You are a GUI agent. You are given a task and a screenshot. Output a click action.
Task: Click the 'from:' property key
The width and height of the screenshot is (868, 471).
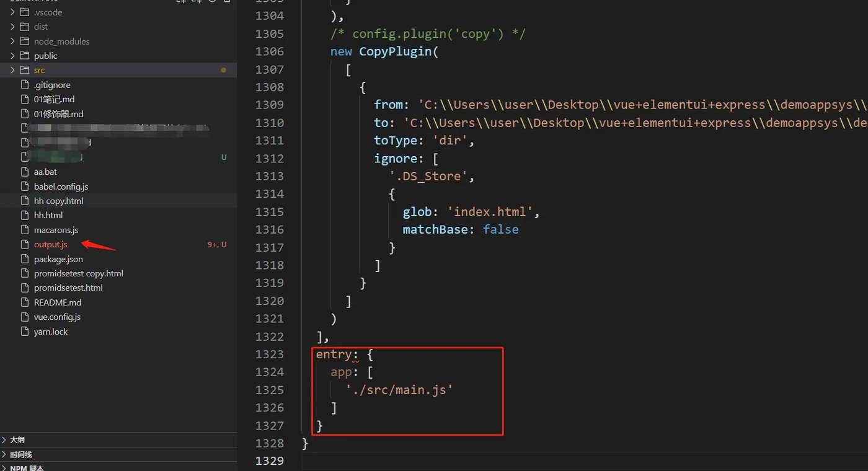pyautogui.click(x=391, y=105)
